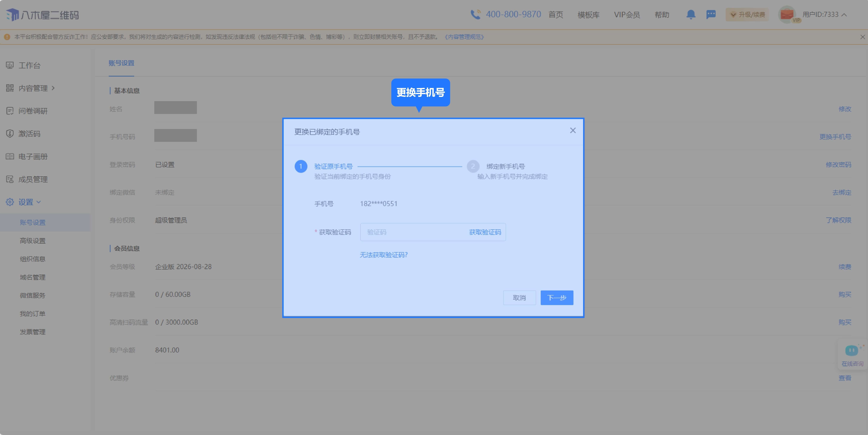Open the chat message icon in header
This screenshot has height=435, width=868.
[711, 14]
